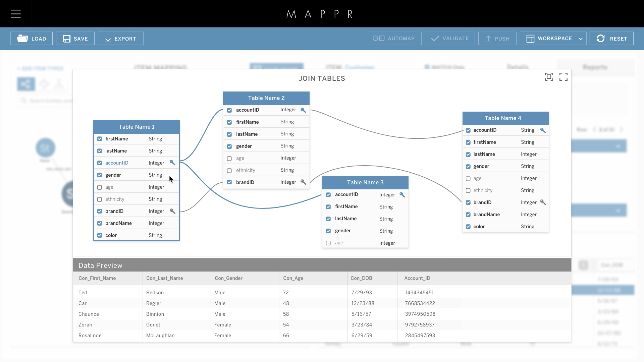
Task: Select the Table Name 3 header
Action: coord(365,182)
